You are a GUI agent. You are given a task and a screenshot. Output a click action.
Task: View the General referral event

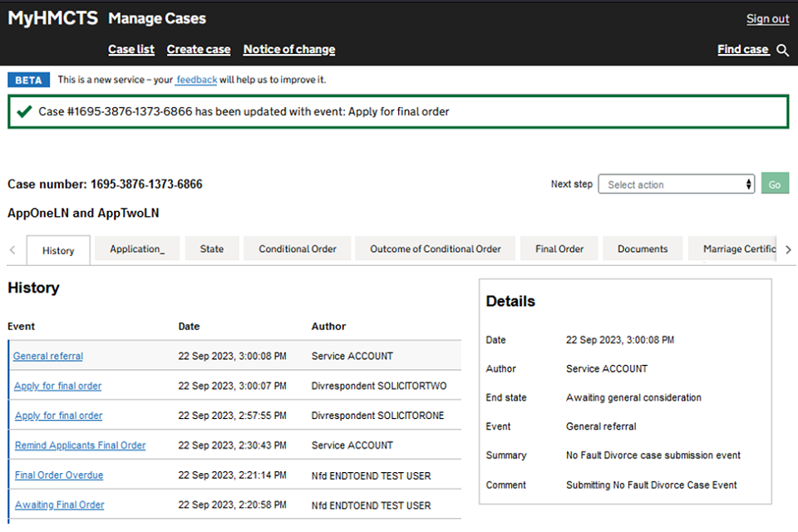(x=48, y=356)
